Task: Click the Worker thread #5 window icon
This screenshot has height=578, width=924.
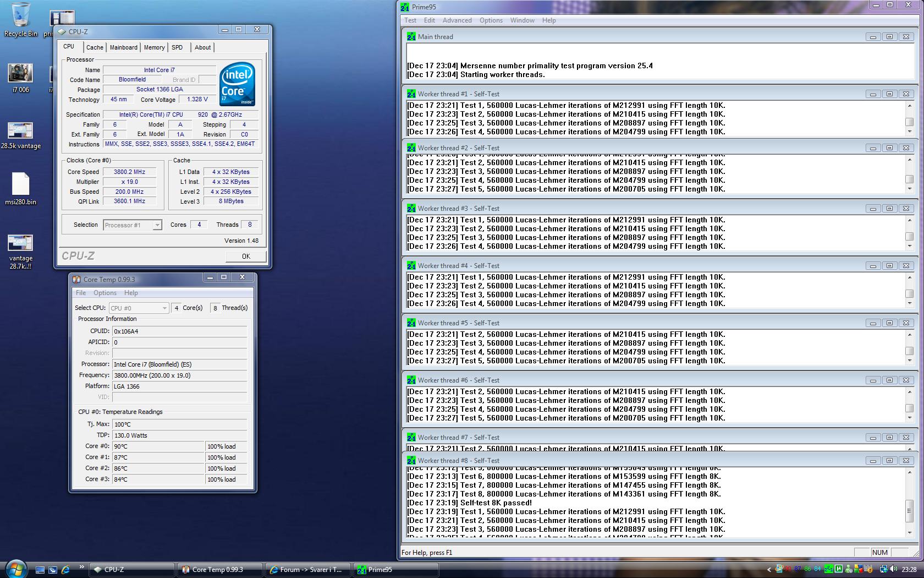Action: [411, 323]
